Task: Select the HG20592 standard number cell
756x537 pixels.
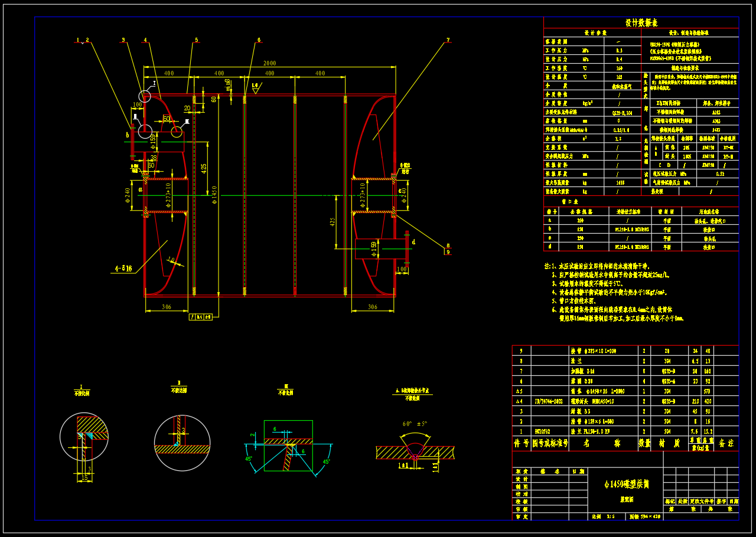Action: click(543, 431)
